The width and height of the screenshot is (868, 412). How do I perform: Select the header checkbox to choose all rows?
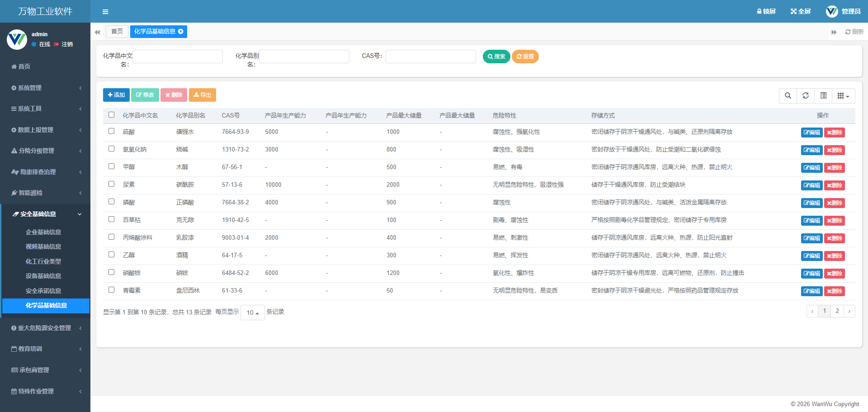111,115
